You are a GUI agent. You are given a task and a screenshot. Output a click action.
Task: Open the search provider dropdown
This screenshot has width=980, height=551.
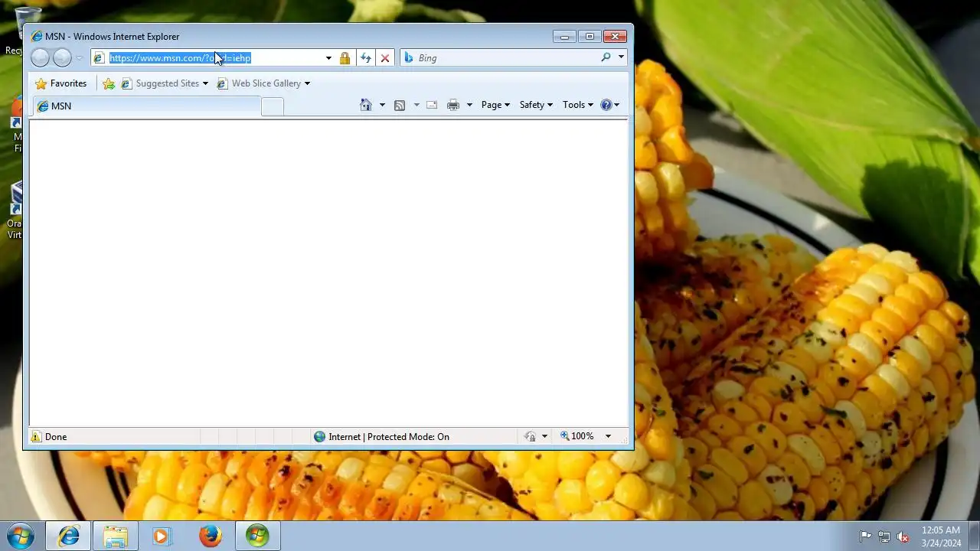621,57
